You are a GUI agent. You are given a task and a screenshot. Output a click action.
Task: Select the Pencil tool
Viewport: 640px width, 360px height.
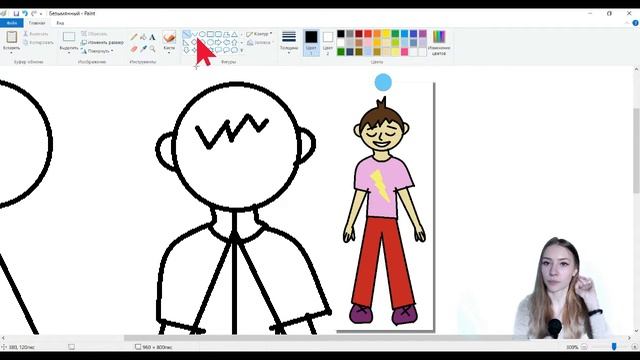[x=134, y=37]
